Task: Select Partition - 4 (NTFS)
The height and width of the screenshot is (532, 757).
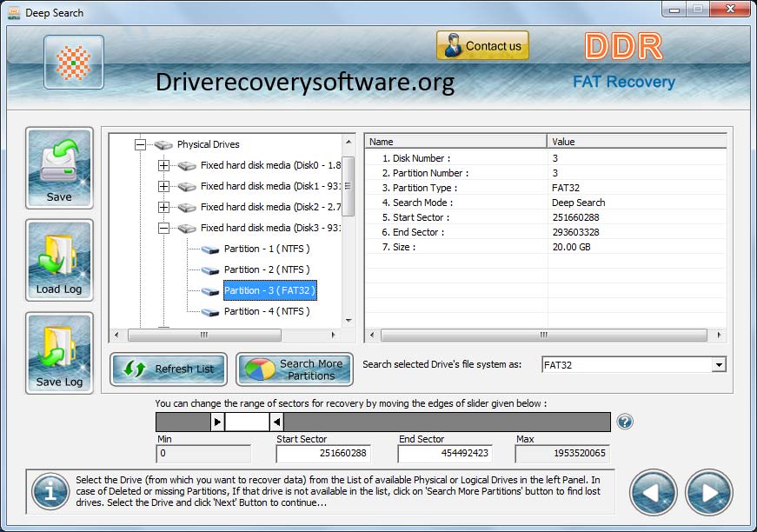Action: coord(267,311)
